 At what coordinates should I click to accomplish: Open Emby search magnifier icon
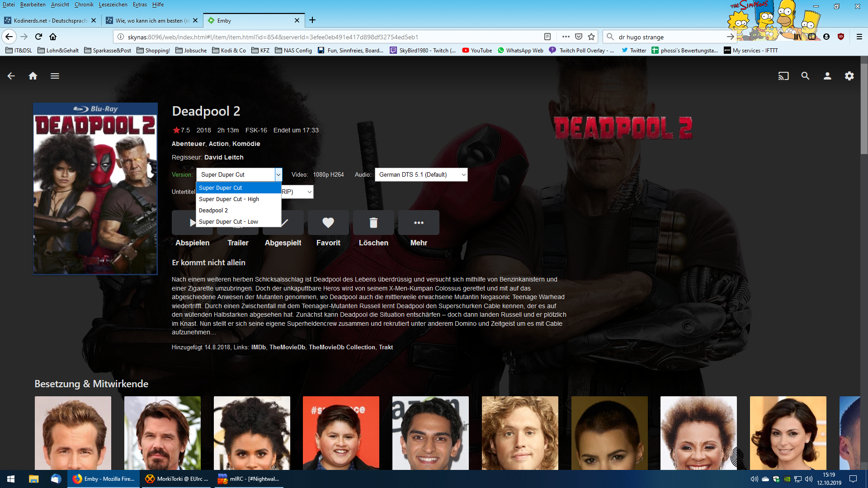pos(805,76)
